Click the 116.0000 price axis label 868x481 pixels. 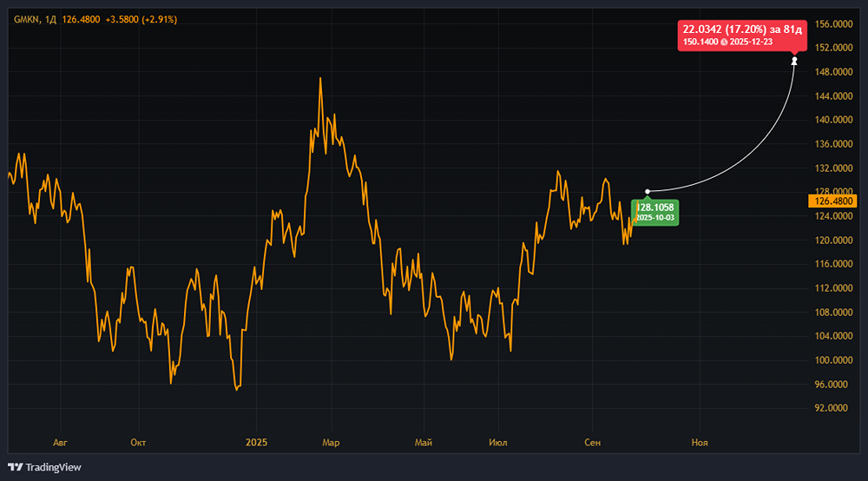click(x=833, y=264)
